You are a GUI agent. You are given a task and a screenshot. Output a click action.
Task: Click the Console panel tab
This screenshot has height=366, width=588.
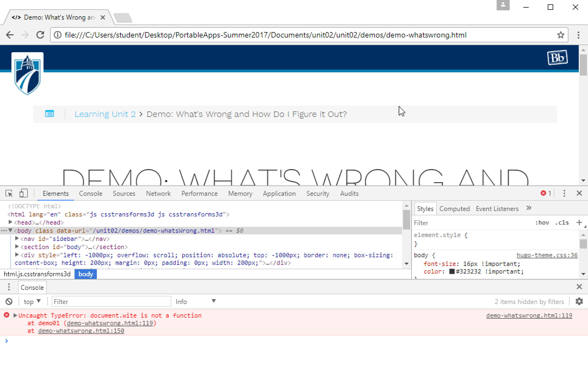click(x=90, y=193)
